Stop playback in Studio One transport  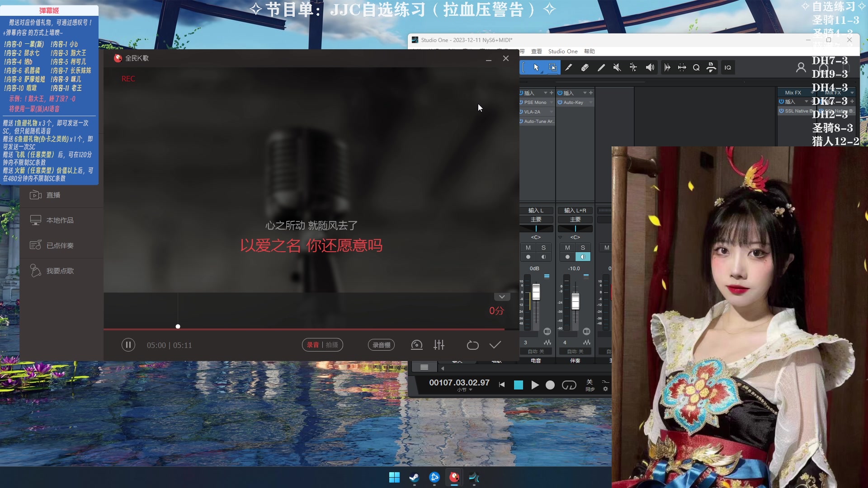click(x=519, y=385)
